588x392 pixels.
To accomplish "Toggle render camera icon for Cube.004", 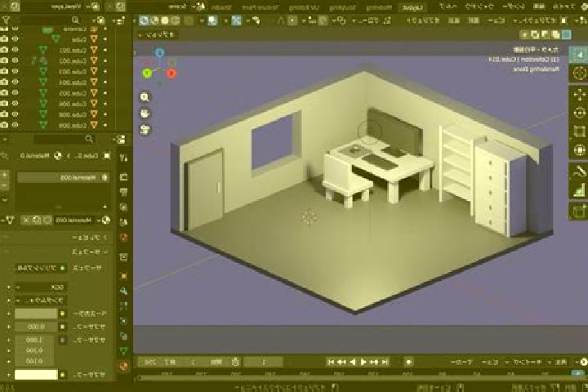I will tap(4, 82).
